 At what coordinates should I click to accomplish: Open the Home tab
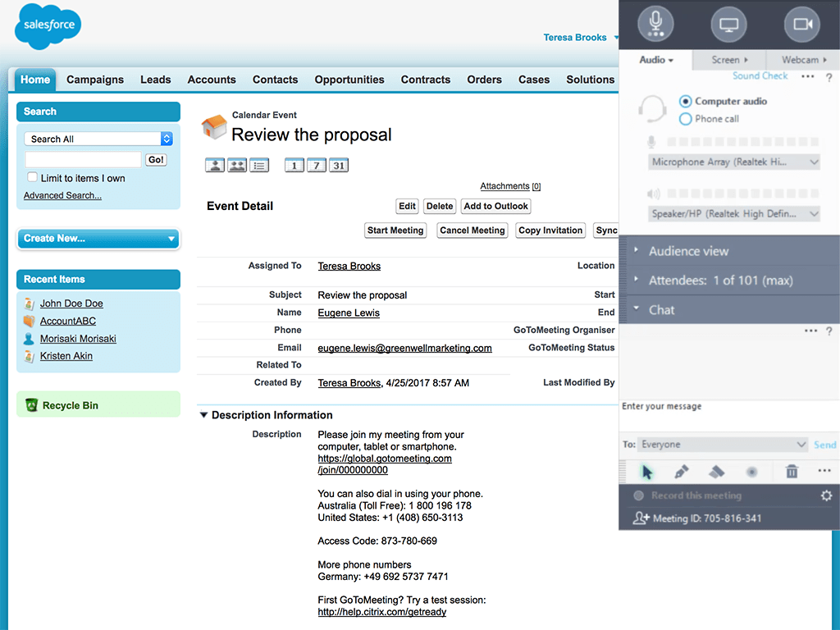(35, 80)
